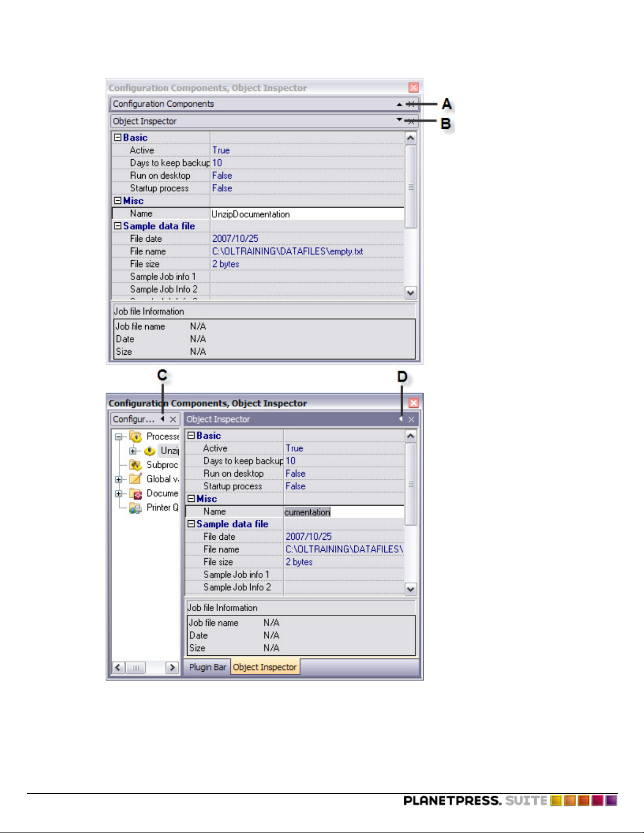Viewport: 644px width, 833px height.
Task: Click Startup process value in upper screenshot
Action: tap(222, 188)
